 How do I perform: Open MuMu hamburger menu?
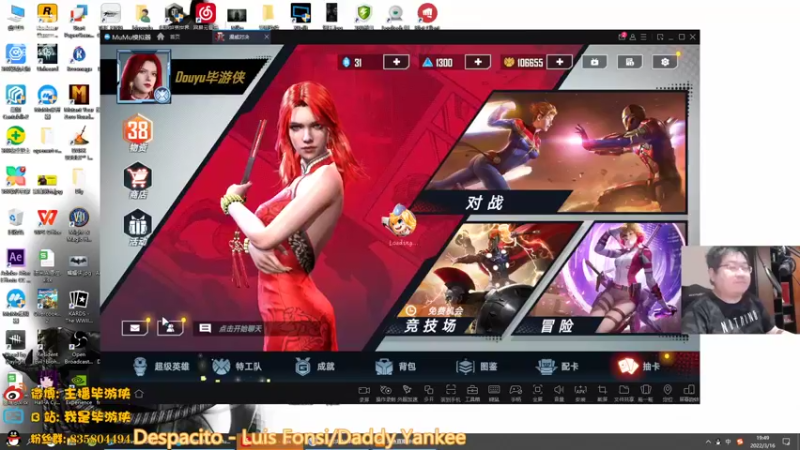643,37
